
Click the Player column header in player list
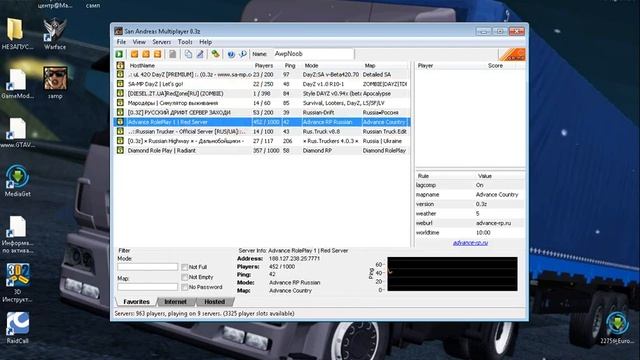pos(451,65)
